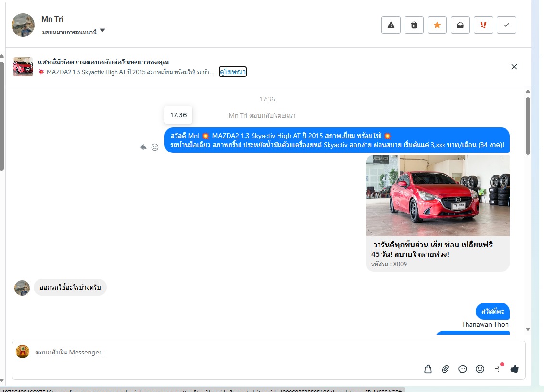
Task: Toggle the orange star follow-up flag
Action: (x=437, y=25)
